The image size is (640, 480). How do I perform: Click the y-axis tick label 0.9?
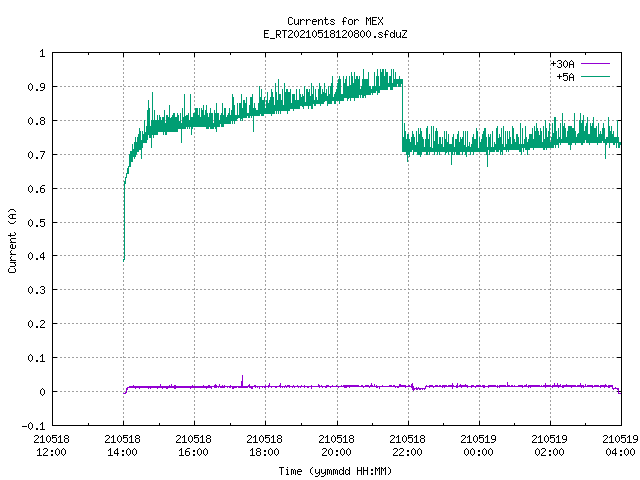(37, 87)
